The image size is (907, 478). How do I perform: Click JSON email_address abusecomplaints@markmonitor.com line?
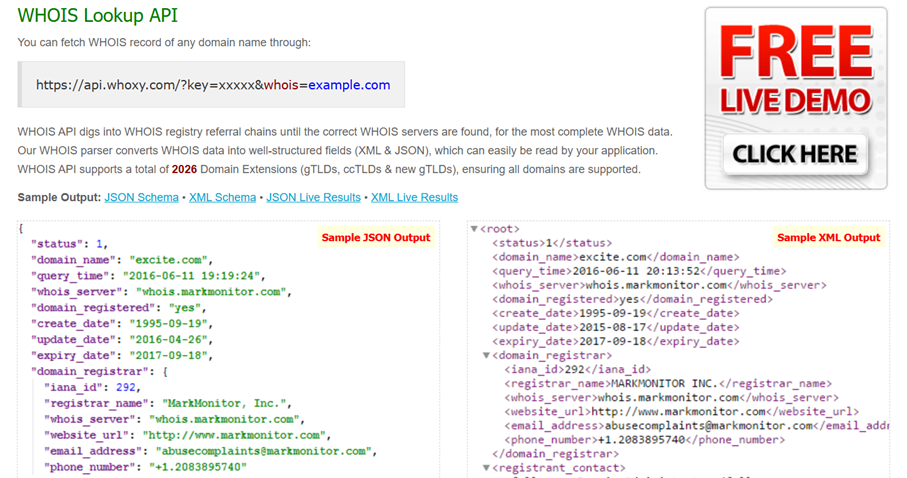tap(211, 451)
